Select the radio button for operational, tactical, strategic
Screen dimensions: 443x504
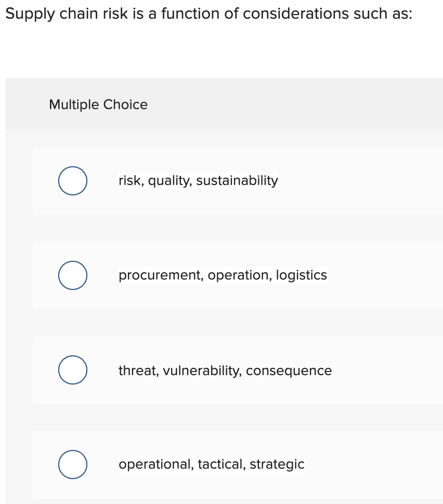(72, 464)
